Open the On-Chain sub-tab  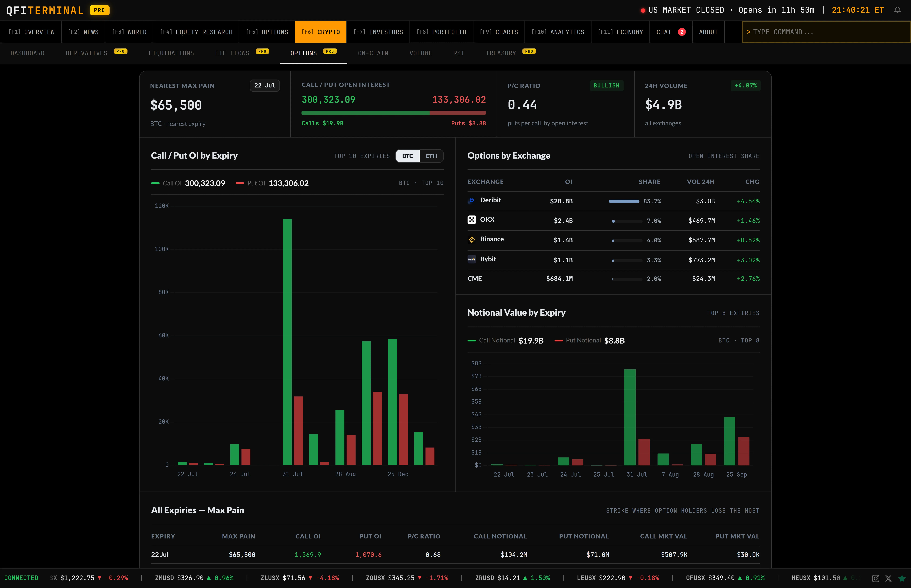click(x=373, y=53)
